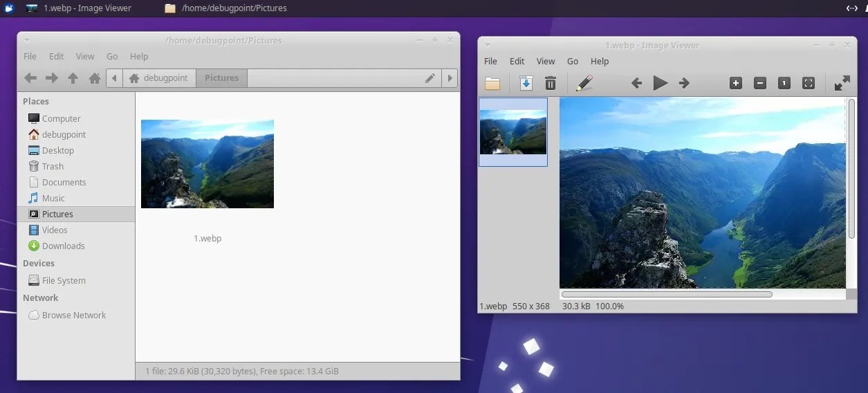This screenshot has height=393, width=868.
Task: Open the Go menu in file manager
Action: 112,56
